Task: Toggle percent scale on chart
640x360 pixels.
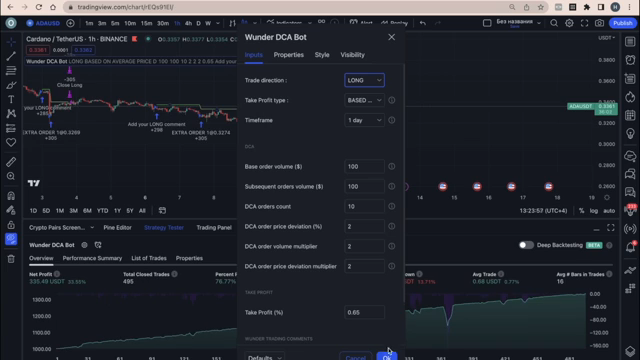Action: pyautogui.click(x=581, y=211)
